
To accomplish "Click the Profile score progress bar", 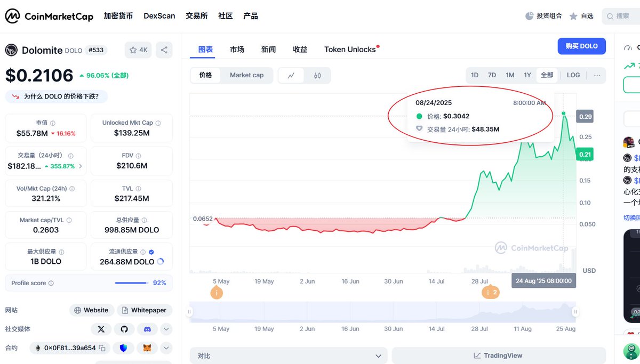I will coord(132,283).
